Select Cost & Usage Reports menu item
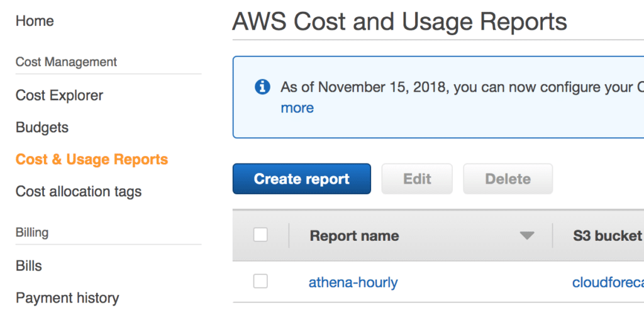The height and width of the screenshot is (310, 644). click(x=92, y=159)
